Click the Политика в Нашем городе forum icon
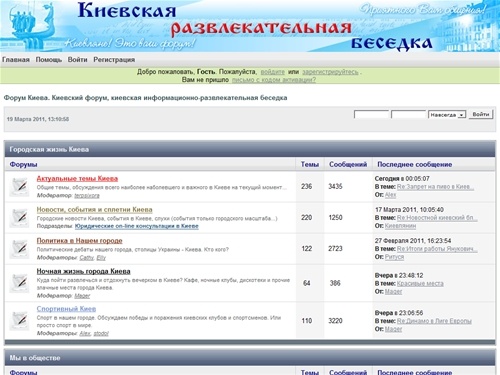 tap(20, 248)
